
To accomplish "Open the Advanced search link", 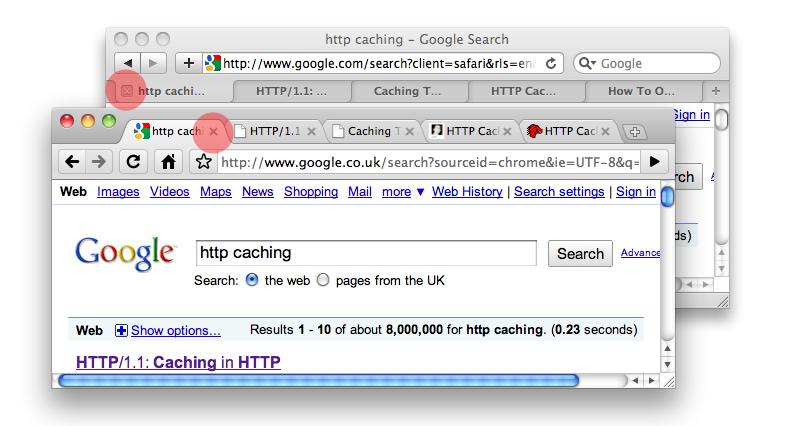I will click(640, 252).
